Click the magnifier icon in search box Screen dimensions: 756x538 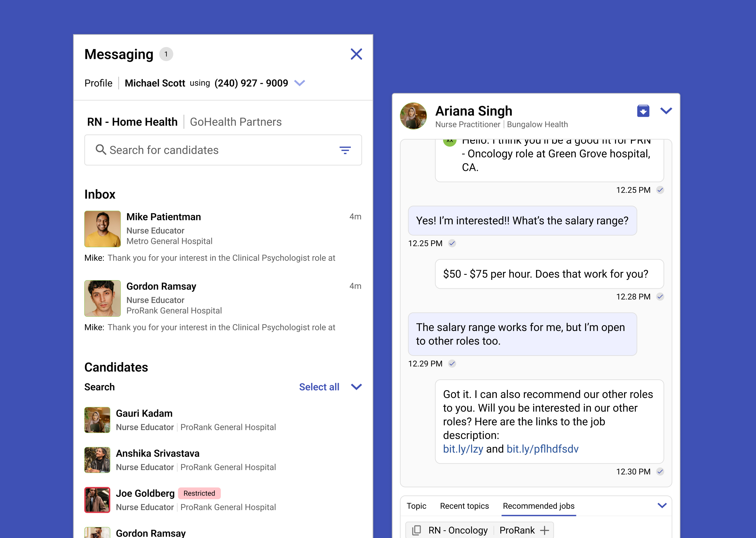[101, 150]
